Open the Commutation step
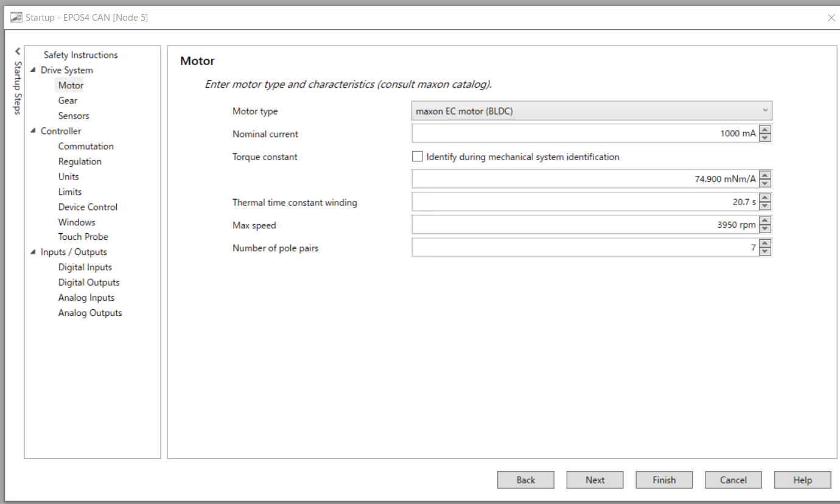Screen dimensions: 840x504 [x=86, y=146]
